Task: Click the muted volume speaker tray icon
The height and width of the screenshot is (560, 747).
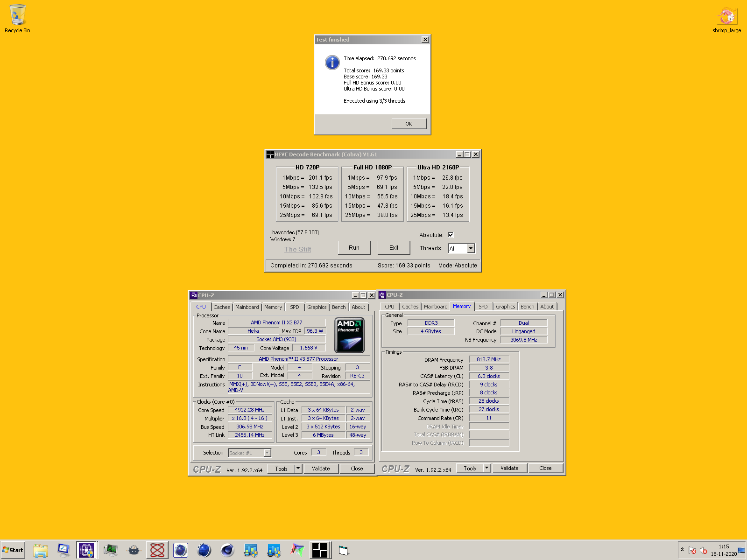Action: click(x=704, y=551)
